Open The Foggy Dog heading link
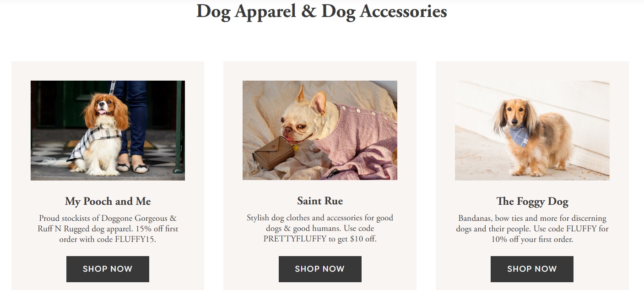Screen dimensions: 644x290 [x=532, y=201]
